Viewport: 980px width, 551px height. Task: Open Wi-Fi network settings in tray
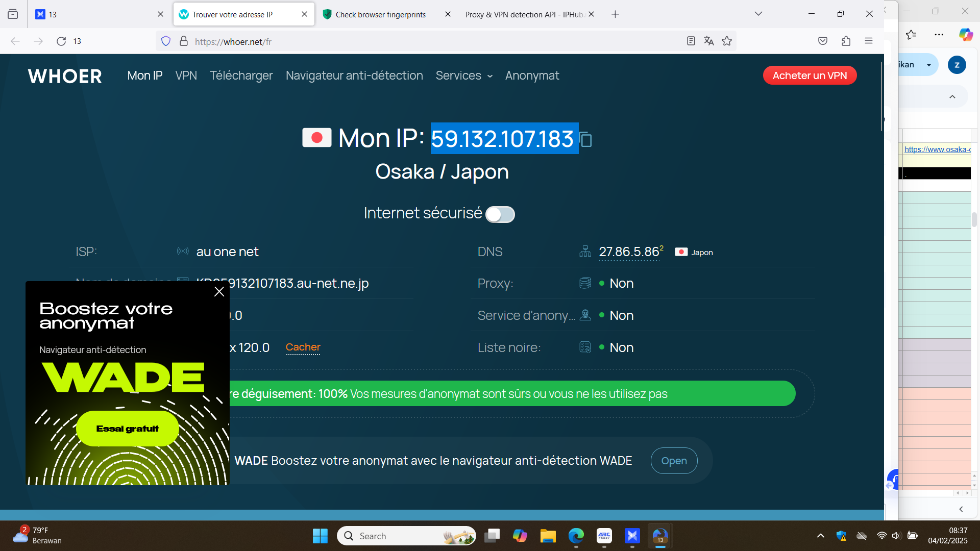pos(881,536)
